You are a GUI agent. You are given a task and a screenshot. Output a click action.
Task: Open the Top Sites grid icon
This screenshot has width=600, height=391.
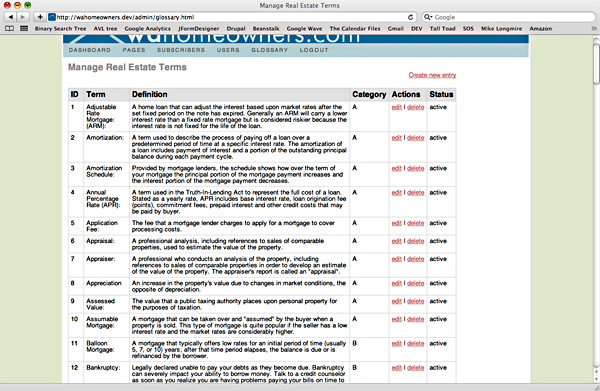click(x=24, y=28)
